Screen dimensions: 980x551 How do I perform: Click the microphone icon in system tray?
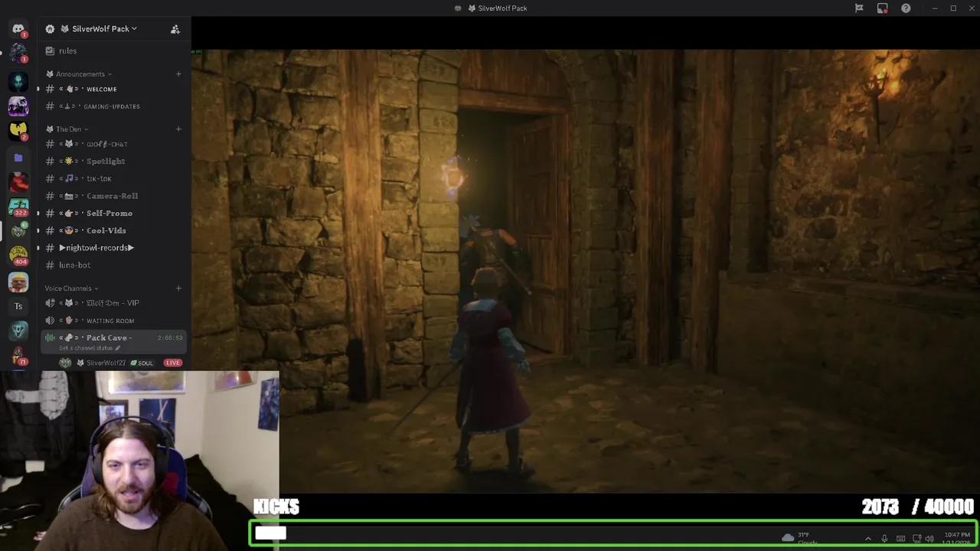pos(884,539)
